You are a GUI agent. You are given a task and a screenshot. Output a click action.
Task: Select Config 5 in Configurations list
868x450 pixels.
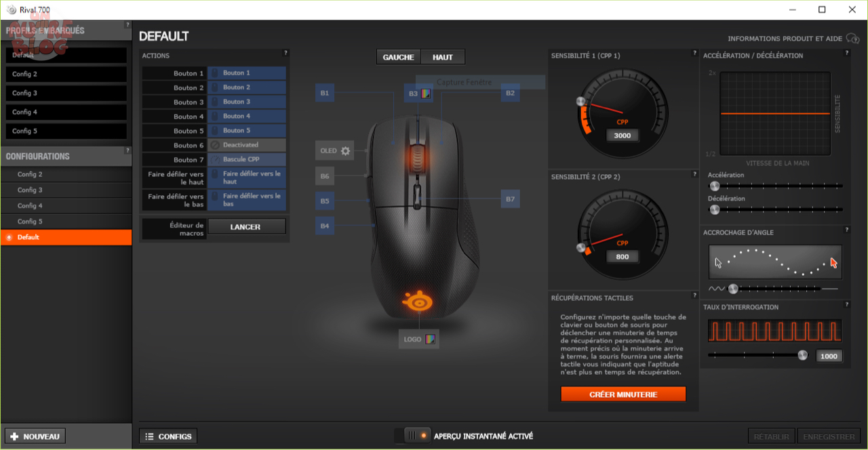click(66, 221)
